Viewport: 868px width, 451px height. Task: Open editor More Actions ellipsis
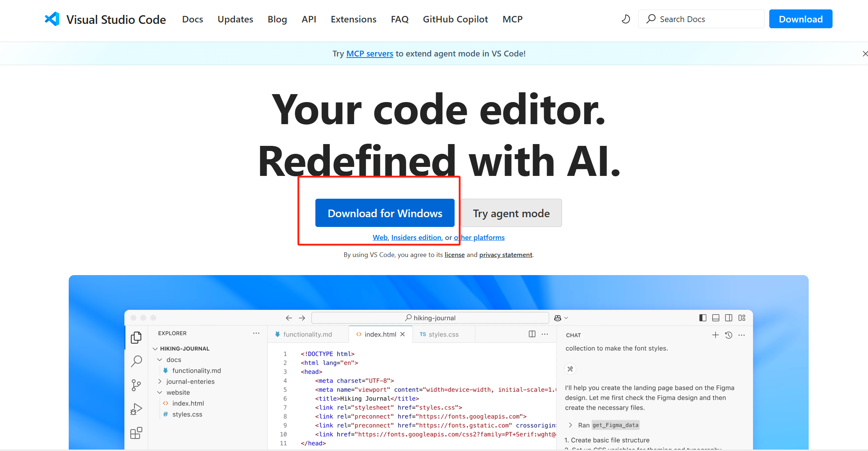click(x=545, y=334)
